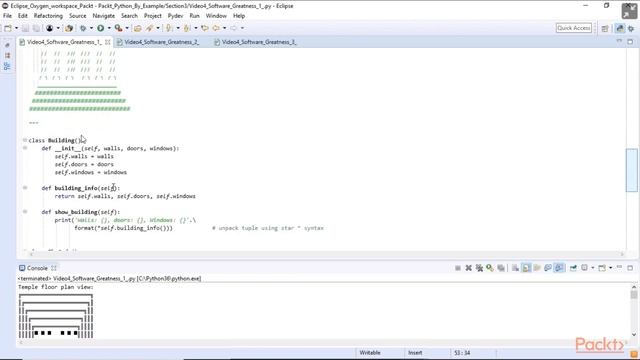Viewport: 640px width, 360px height.
Task: Click the Open Type folder icon
Action: point(138,28)
